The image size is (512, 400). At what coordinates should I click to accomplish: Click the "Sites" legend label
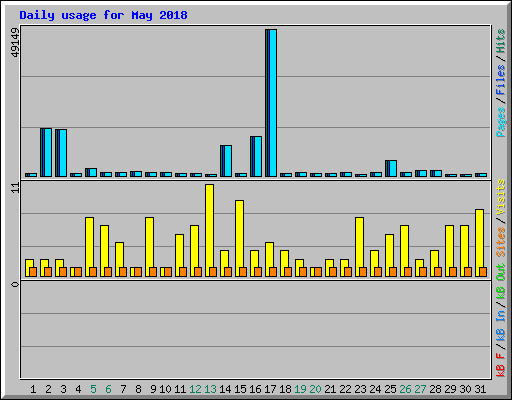coord(501,242)
